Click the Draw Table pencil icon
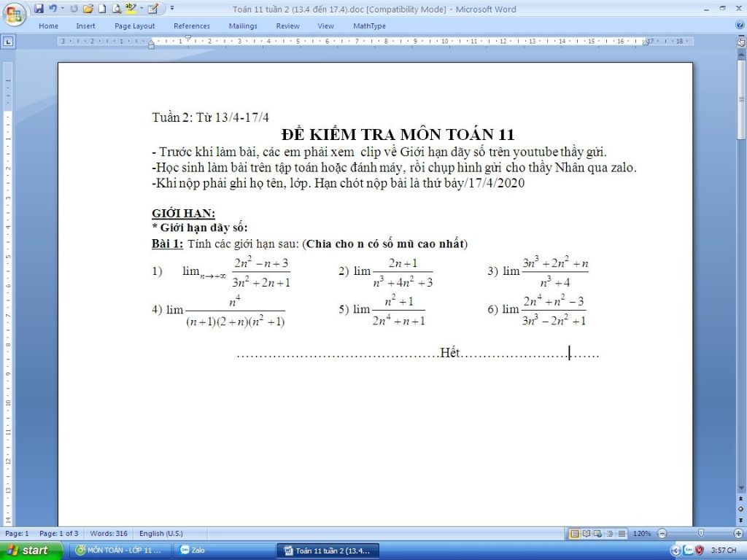The width and height of the screenshot is (747, 560). [152, 9]
